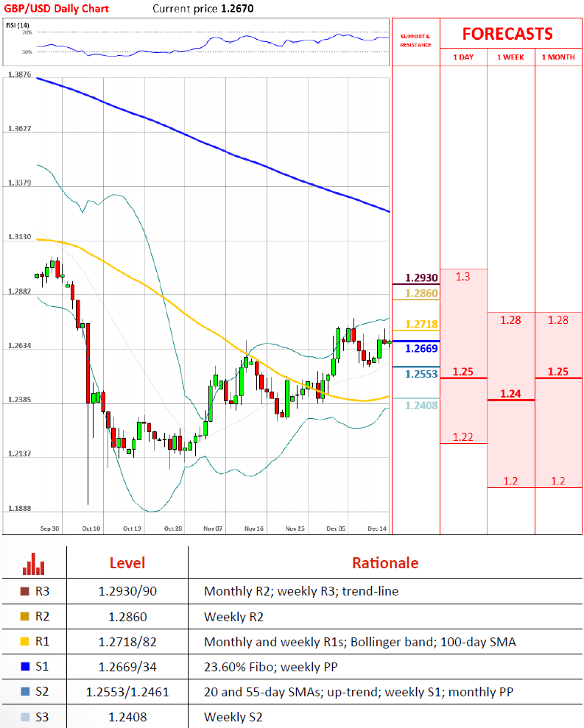Viewport: 584px width, 728px height.
Task: Click the 1.2860 level table cell
Action: point(127,617)
